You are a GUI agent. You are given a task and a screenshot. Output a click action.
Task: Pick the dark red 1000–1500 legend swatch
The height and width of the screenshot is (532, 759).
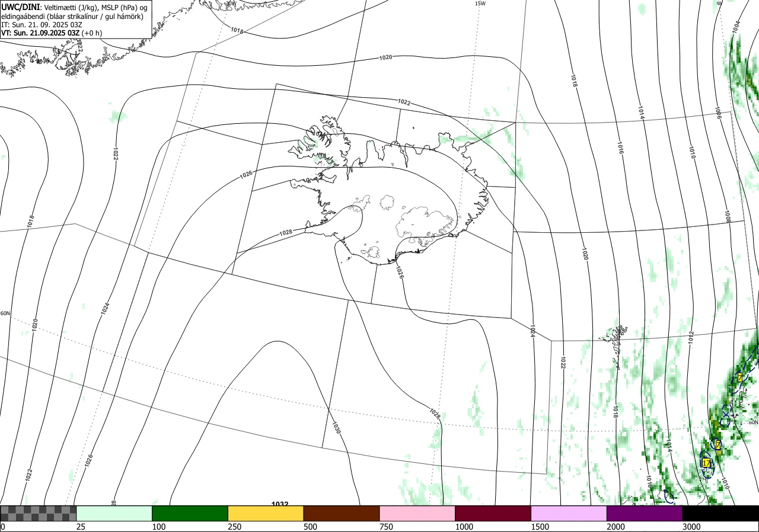pos(493,513)
